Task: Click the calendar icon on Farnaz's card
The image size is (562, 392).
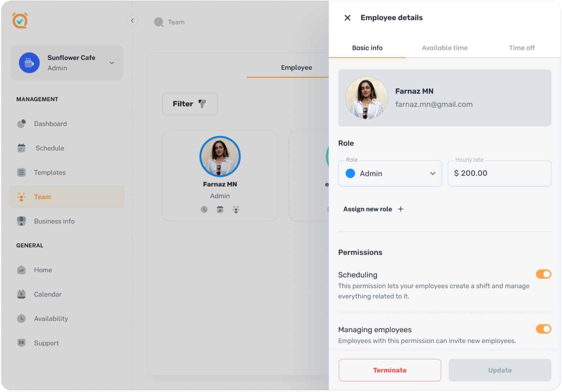Action: (220, 209)
